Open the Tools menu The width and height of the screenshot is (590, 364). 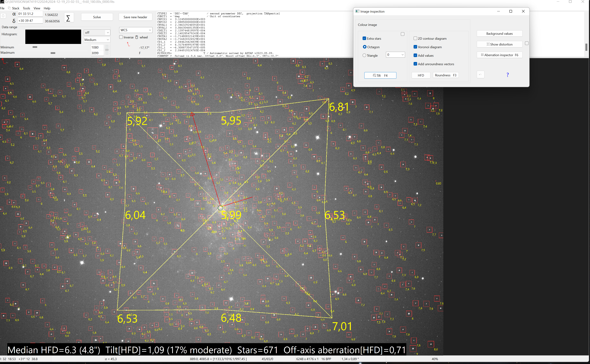tap(26, 8)
